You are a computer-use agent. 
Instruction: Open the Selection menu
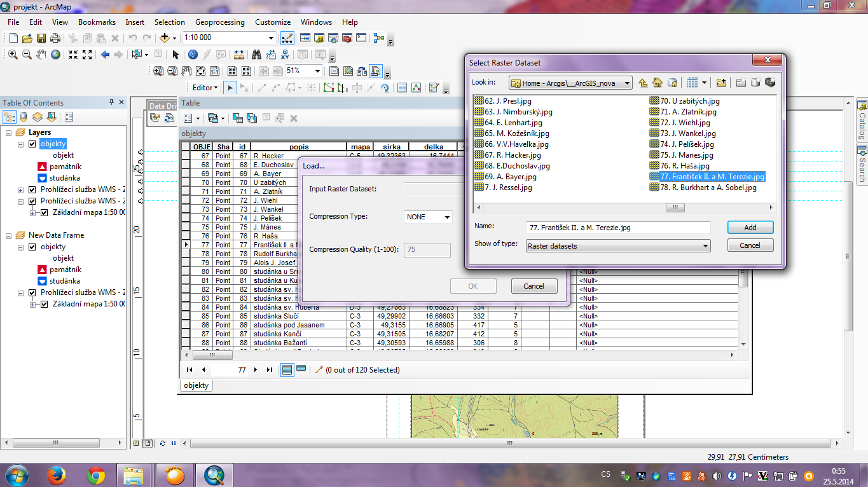[x=170, y=22]
